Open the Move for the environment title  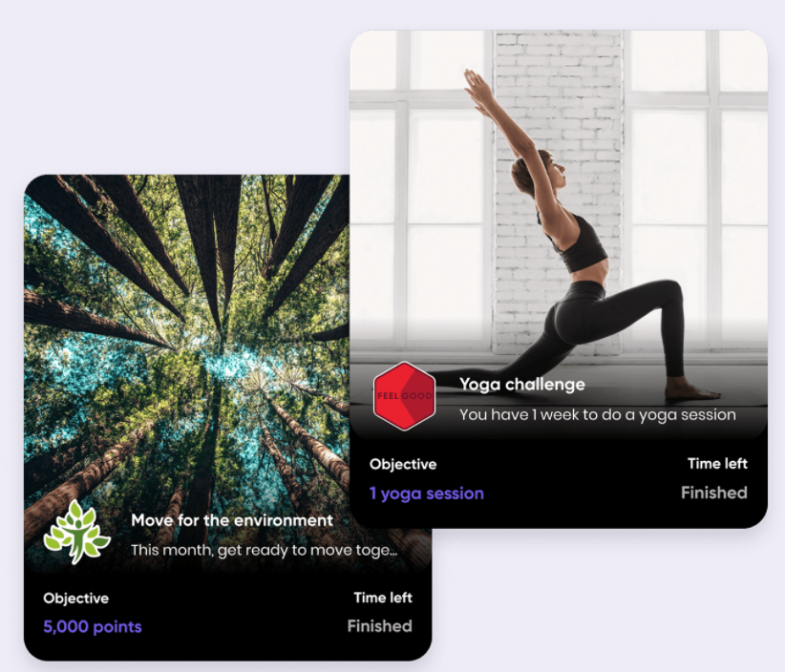coord(232,520)
